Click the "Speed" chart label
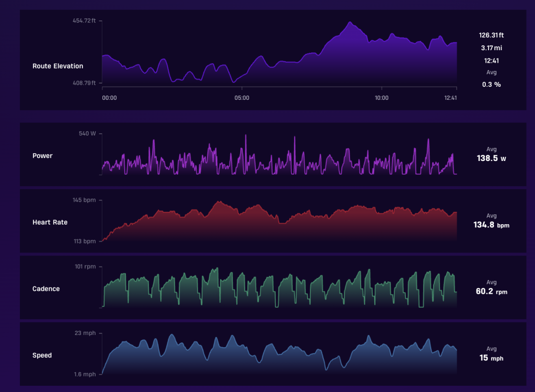 tap(42, 355)
